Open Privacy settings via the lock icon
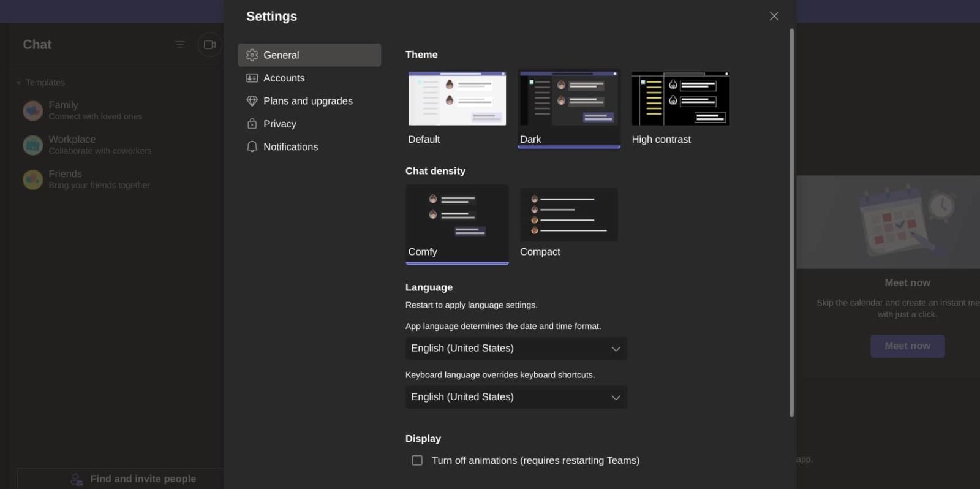 tap(252, 124)
